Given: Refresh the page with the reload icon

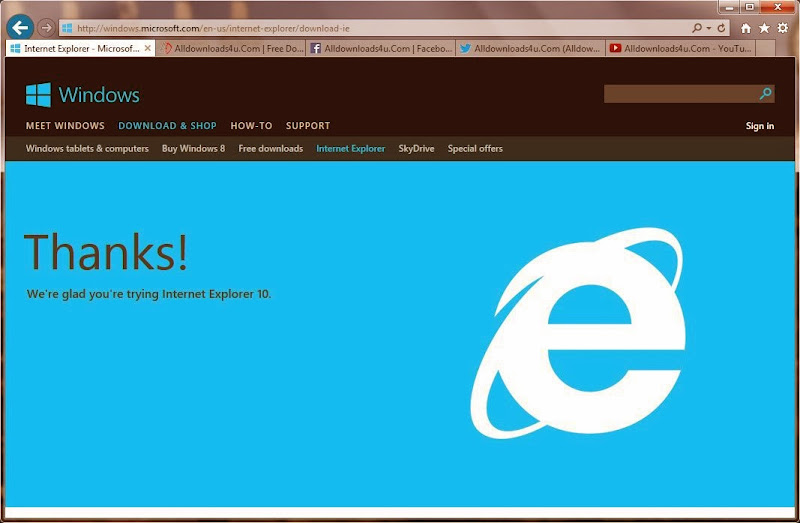Looking at the screenshot, I should tap(721, 28).
